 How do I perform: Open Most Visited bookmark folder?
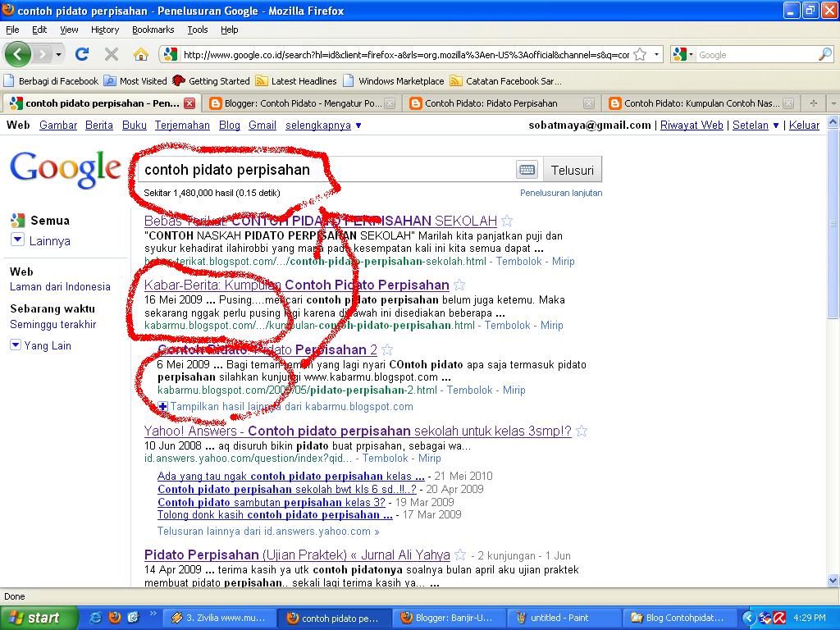(135, 81)
